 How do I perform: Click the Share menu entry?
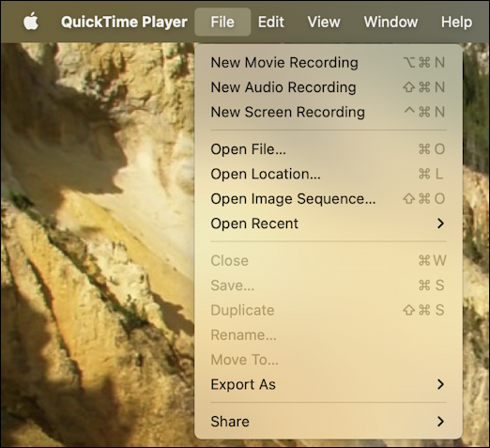pos(329,422)
